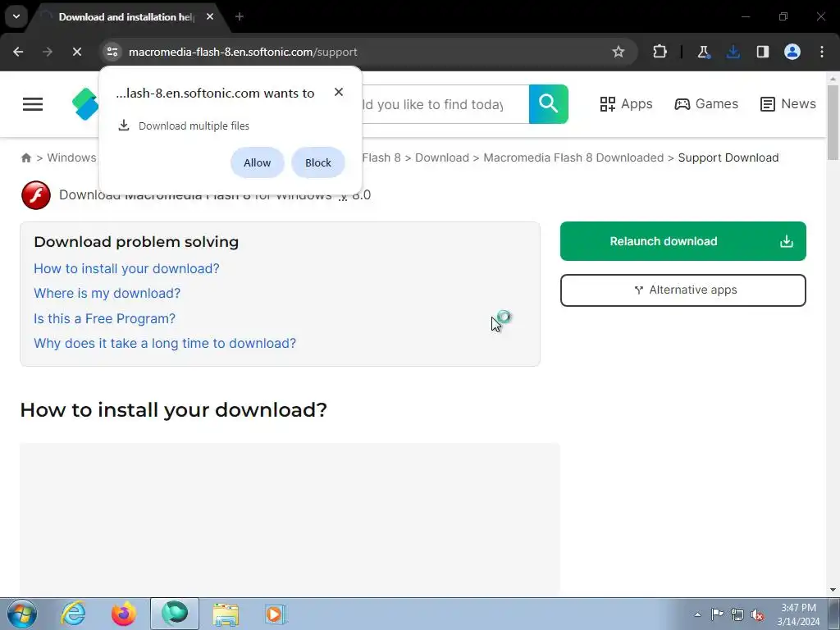
Task: Open Windows Media Player from taskbar
Action: click(276, 614)
